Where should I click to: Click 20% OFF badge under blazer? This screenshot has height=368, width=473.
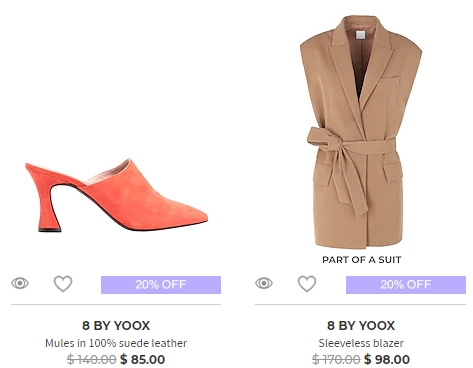(406, 285)
